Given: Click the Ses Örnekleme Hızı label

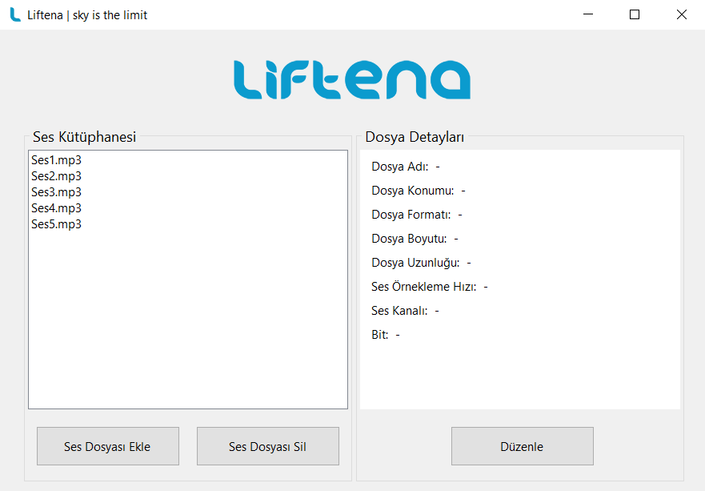Looking at the screenshot, I should click(x=424, y=287).
